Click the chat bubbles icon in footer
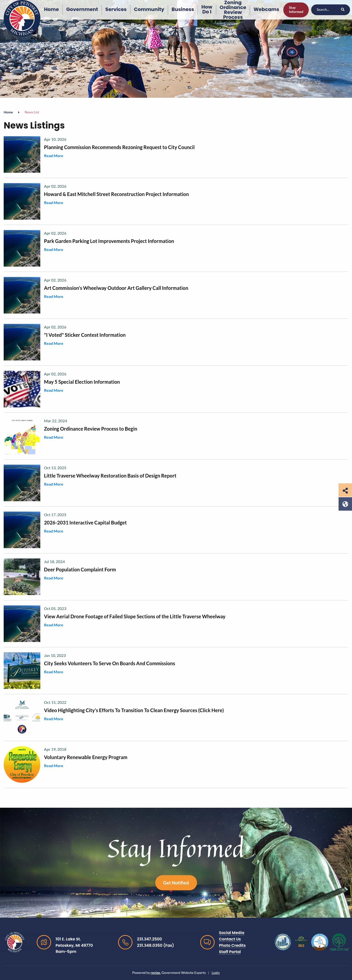Viewport: 352px width, 980px height. [x=207, y=942]
